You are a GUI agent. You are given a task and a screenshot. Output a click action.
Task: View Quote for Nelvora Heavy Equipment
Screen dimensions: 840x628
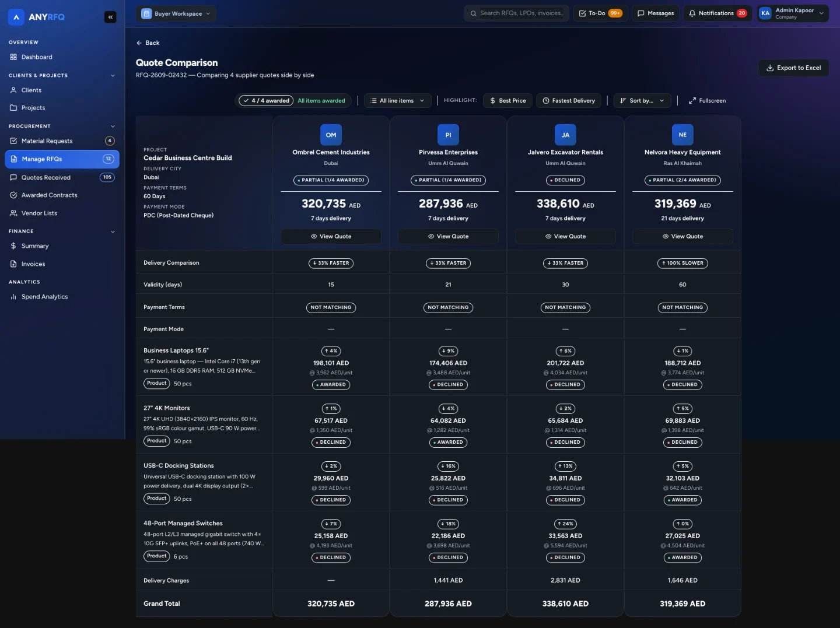point(682,236)
